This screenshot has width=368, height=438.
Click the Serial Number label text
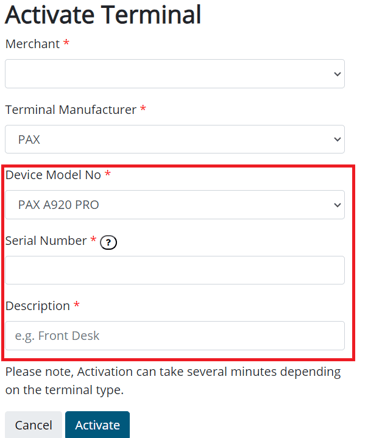point(46,240)
